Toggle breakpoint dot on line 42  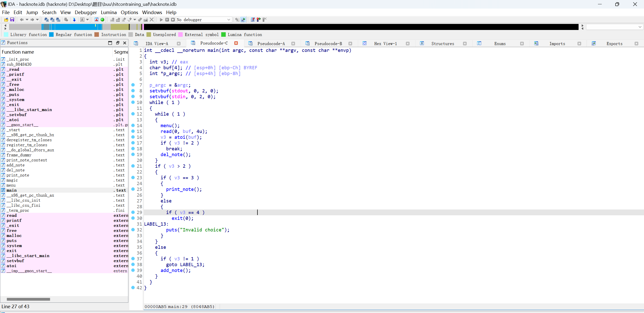[133, 288]
